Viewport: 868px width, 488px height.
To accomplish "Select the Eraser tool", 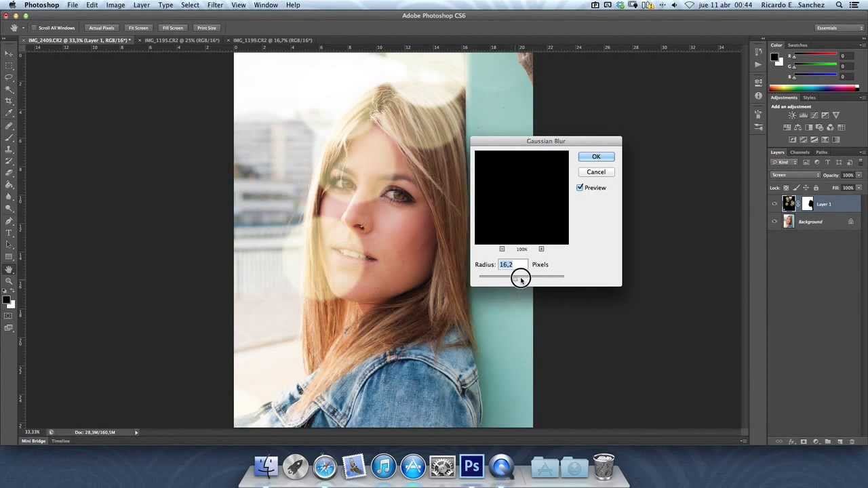I will point(9,174).
